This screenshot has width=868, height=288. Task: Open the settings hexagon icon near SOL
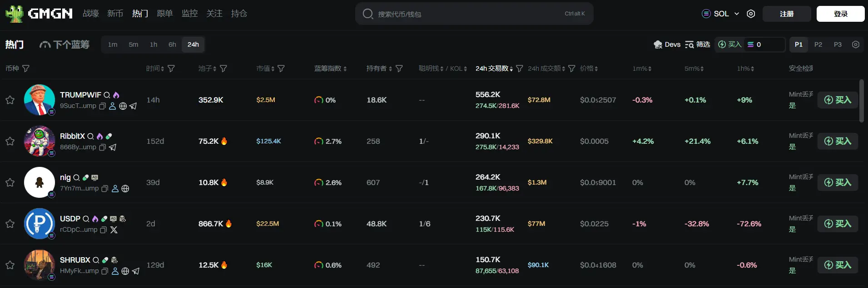pos(751,14)
